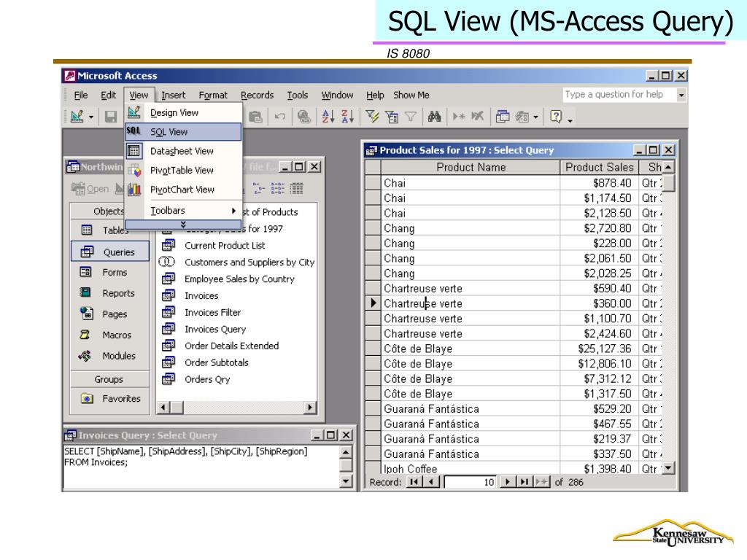Viewport: 747px width, 560px height.
Task: Open the Edit menu
Action: tap(108, 96)
